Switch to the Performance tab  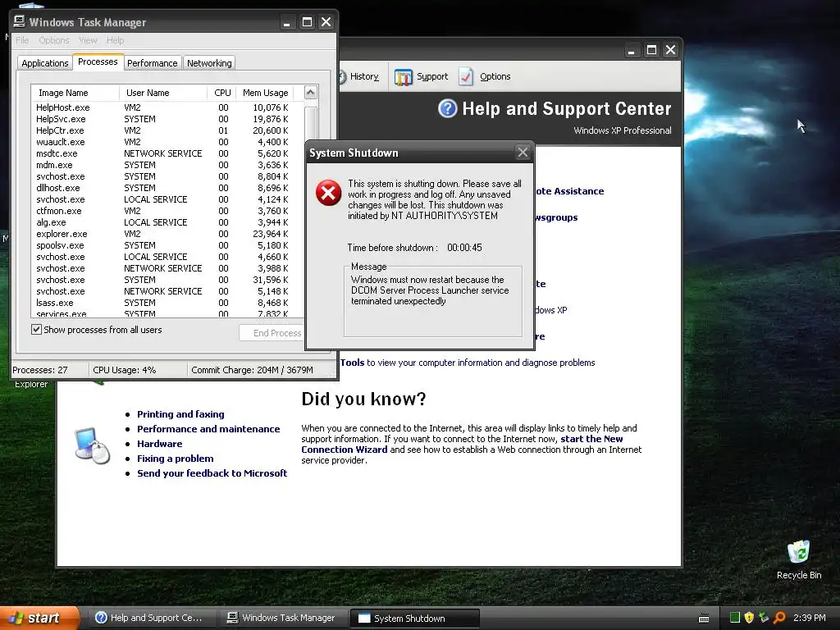152,63
